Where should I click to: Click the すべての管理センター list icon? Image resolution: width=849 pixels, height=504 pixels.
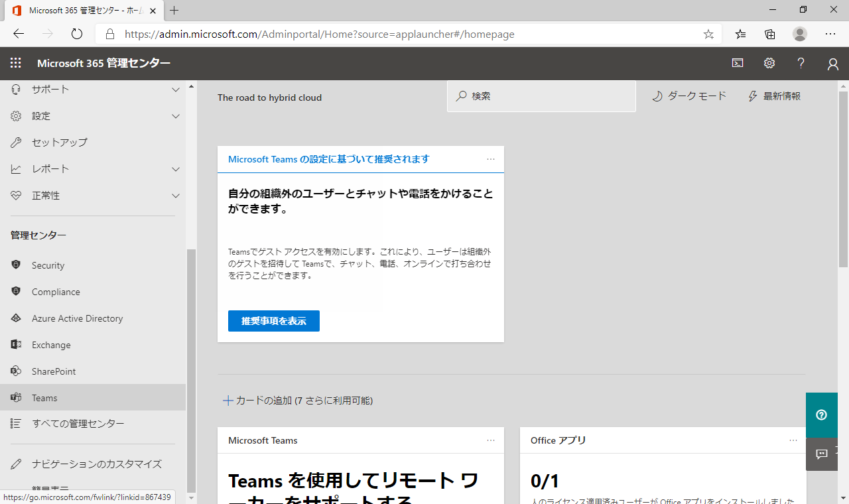click(17, 424)
